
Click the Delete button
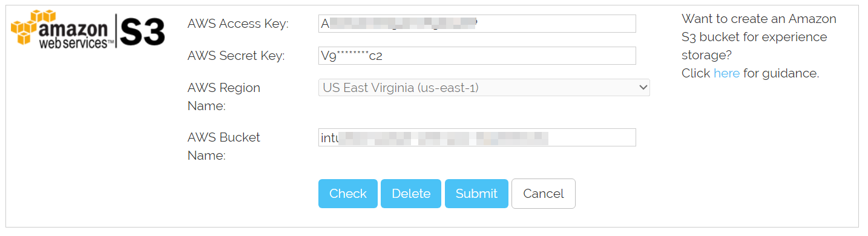[411, 194]
